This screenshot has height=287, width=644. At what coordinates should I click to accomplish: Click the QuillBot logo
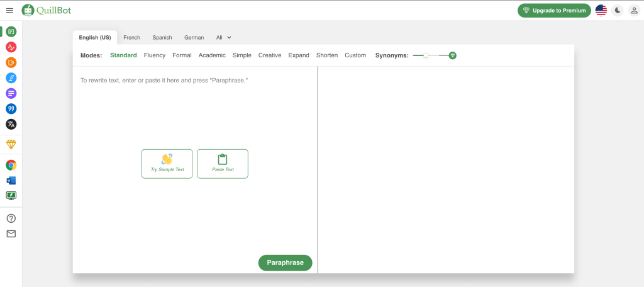pyautogui.click(x=47, y=10)
